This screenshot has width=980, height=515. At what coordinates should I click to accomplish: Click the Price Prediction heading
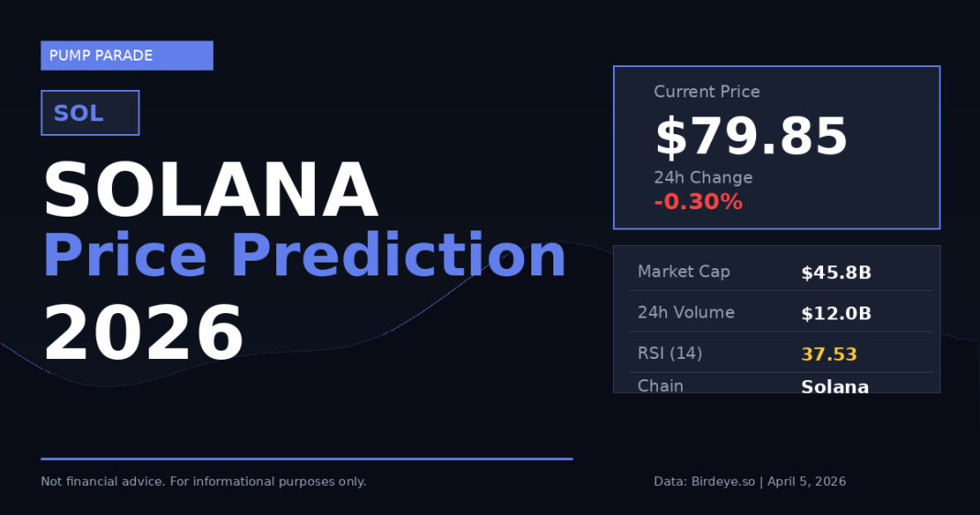point(305,255)
